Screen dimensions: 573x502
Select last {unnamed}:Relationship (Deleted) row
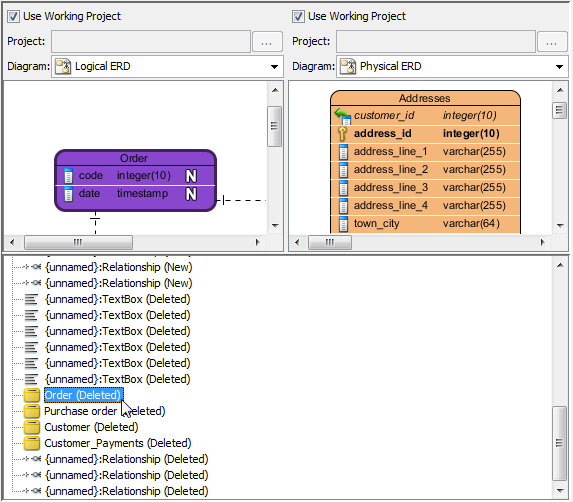(126, 491)
